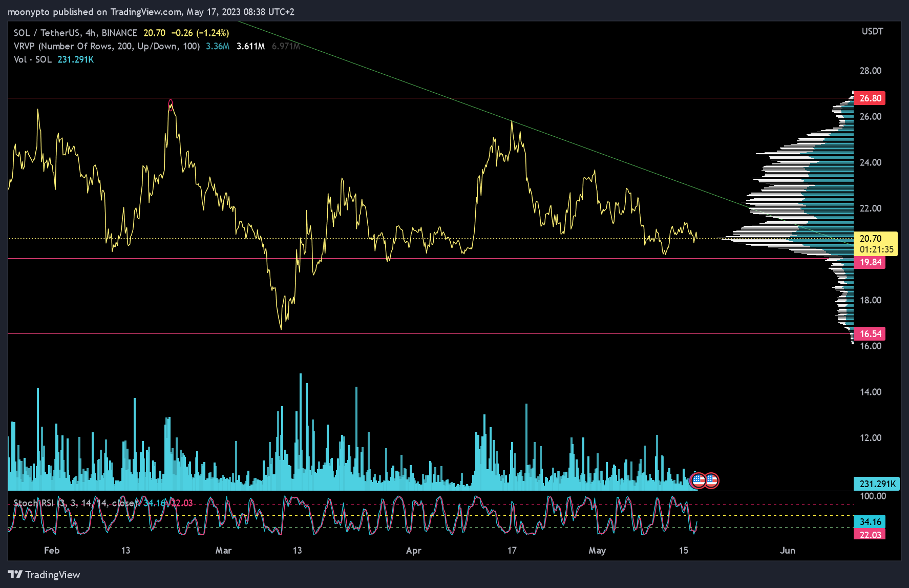Click the 17 date label on time axis
This screenshot has height=588, width=909.
512,551
